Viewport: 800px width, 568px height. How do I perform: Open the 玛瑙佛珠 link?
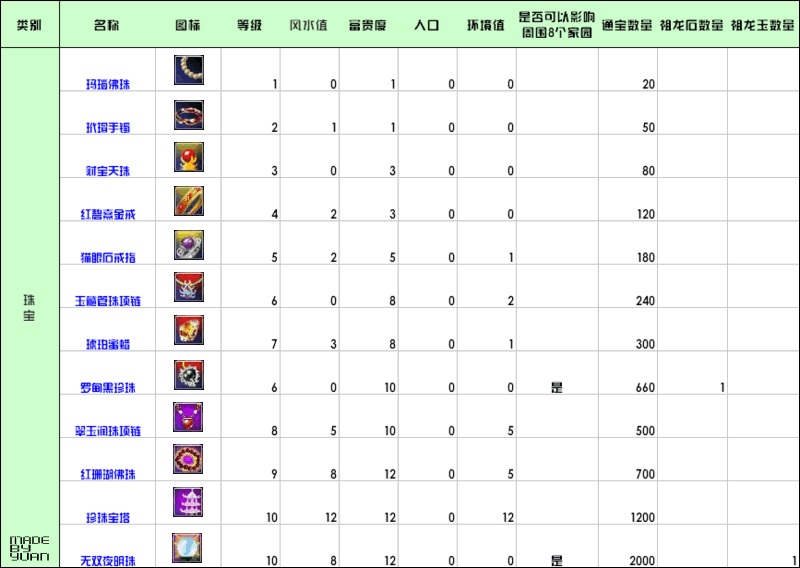click(x=108, y=84)
